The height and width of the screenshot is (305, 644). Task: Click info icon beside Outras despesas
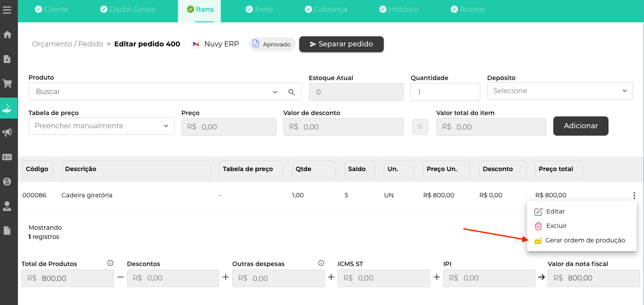click(x=321, y=263)
